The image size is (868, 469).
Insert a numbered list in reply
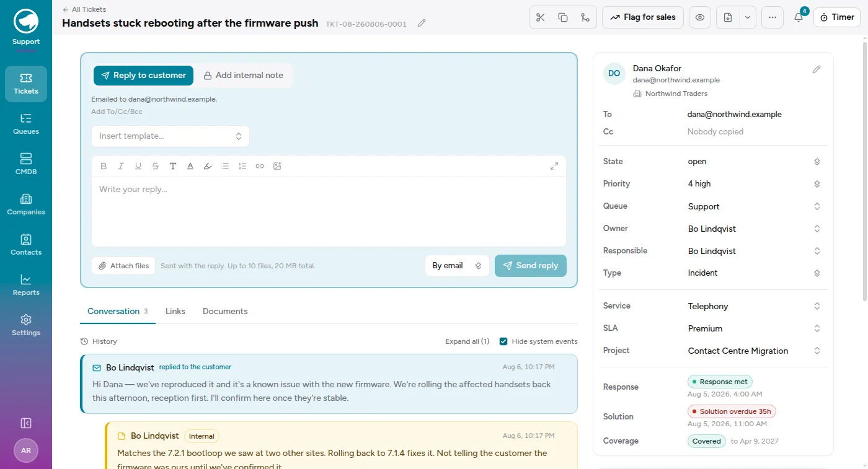click(242, 166)
